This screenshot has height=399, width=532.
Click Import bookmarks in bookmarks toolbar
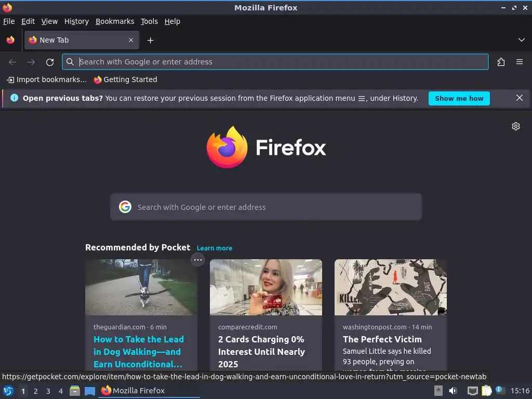coord(47,79)
